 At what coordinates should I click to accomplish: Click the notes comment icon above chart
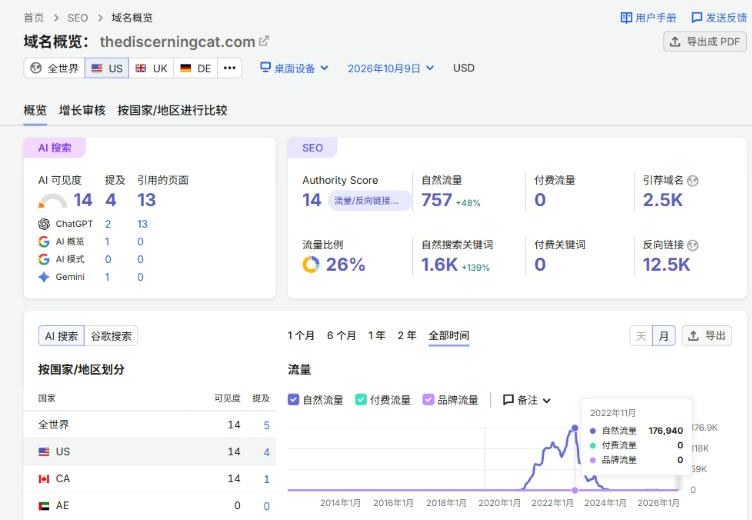508,400
